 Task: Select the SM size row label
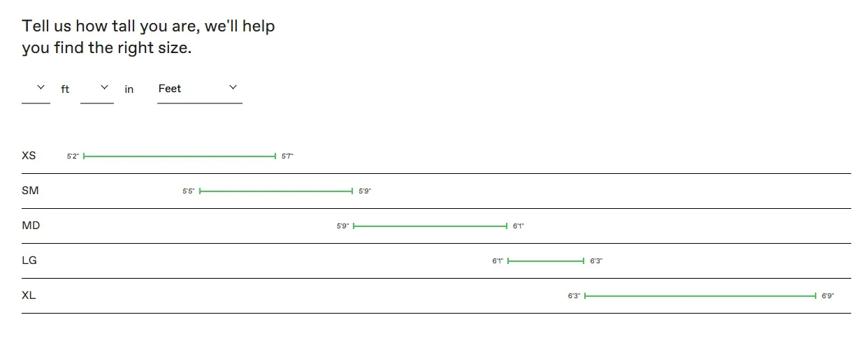click(x=30, y=191)
